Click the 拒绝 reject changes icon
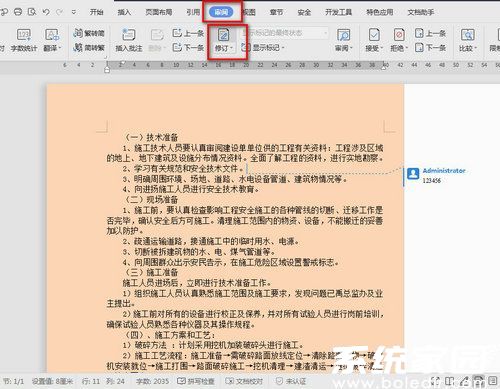 399,35
